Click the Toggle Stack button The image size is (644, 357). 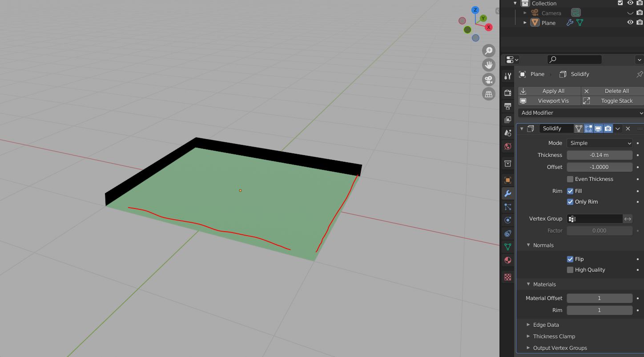612,101
